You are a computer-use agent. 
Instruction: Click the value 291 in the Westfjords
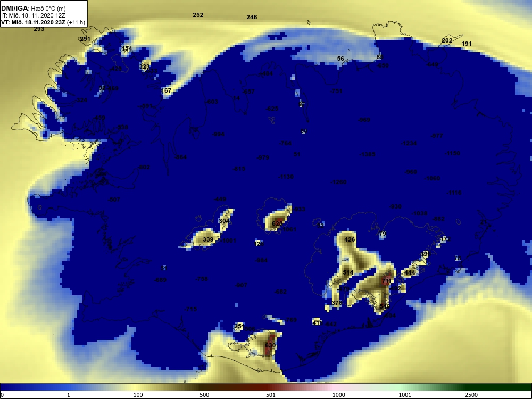[85, 39]
